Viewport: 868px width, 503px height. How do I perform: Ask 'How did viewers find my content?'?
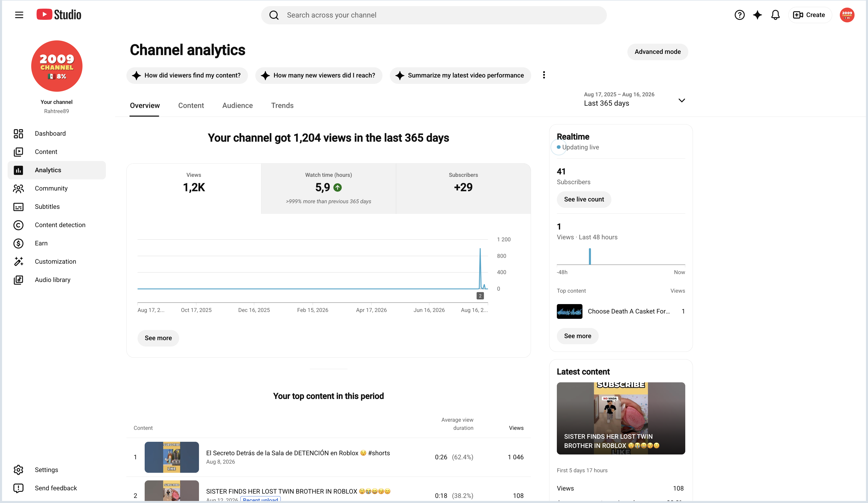(x=187, y=75)
